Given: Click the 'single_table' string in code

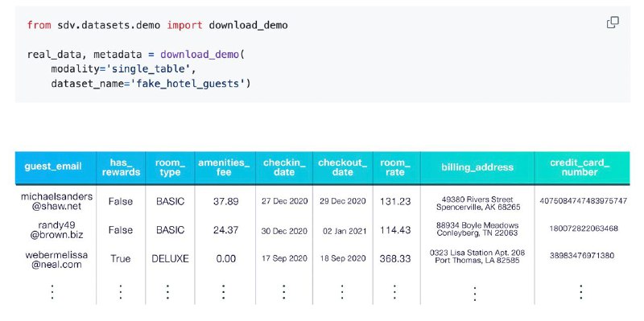Looking at the screenshot, I should coord(149,69).
